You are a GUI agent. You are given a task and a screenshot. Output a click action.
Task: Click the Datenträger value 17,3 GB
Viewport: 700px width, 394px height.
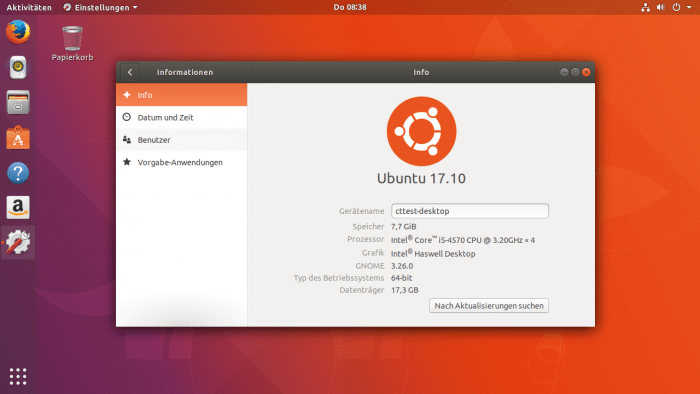pos(404,290)
